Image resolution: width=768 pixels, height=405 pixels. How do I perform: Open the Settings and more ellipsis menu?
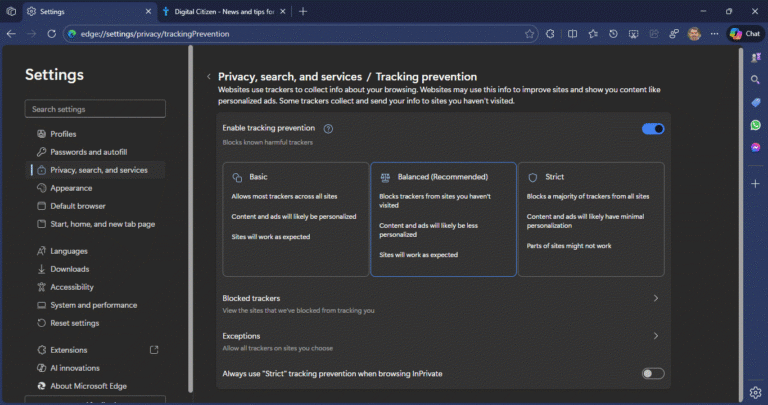715,34
